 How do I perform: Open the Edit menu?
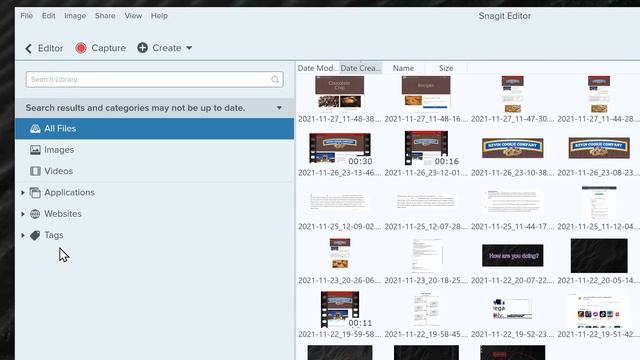(48, 16)
